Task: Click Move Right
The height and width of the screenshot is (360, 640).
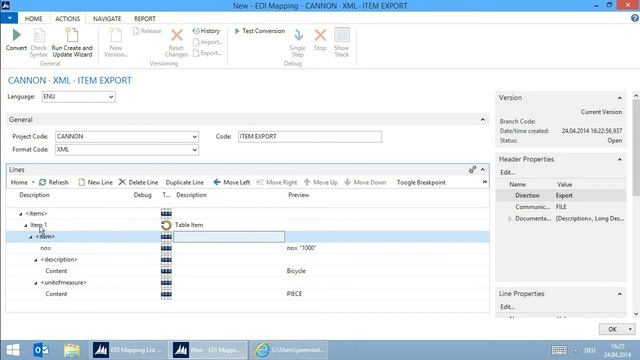Action: click(277, 182)
